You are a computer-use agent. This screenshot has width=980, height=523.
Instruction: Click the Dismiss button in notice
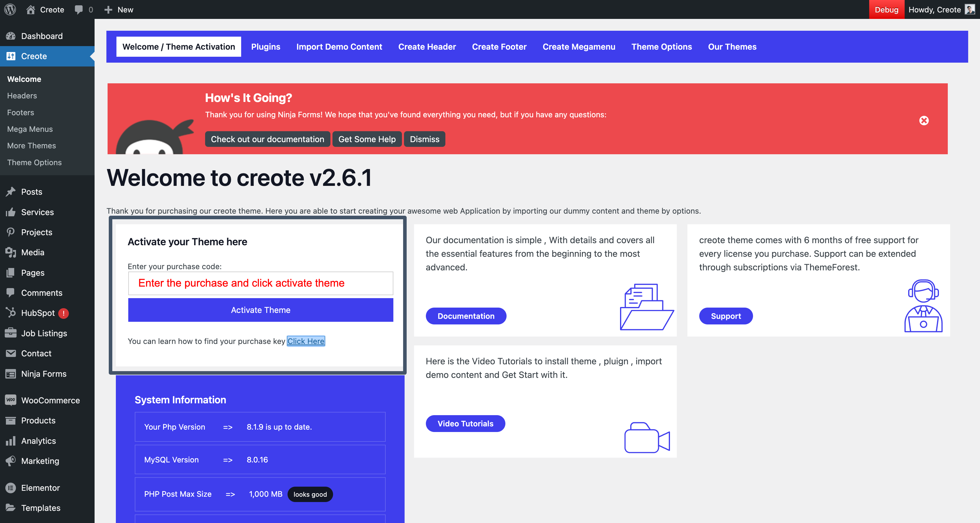[x=425, y=139]
